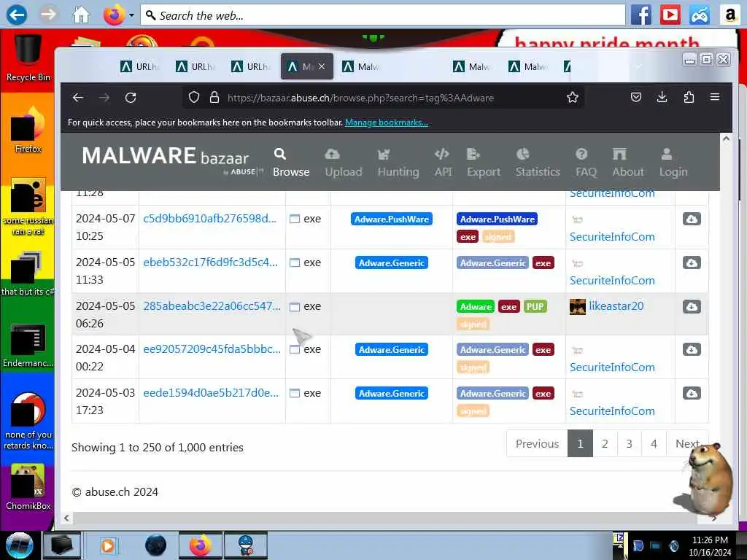747x560 pixels.
Task: Reload the MalwareBazaar page
Action: (131, 98)
